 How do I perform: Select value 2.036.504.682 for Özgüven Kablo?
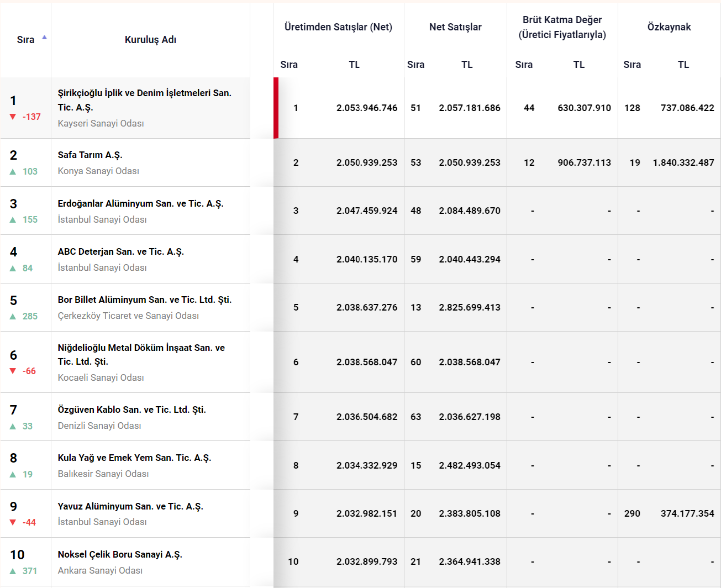coord(367,417)
